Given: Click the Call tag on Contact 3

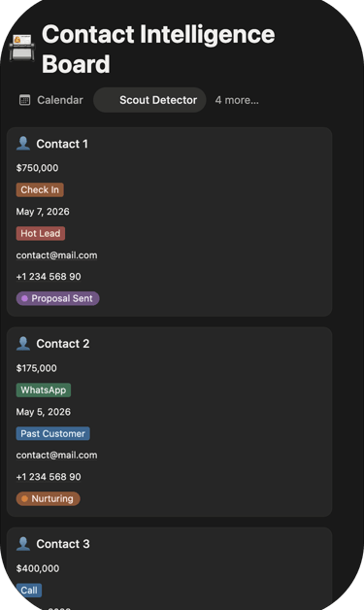Looking at the screenshot, I should (x=29, y=591).
